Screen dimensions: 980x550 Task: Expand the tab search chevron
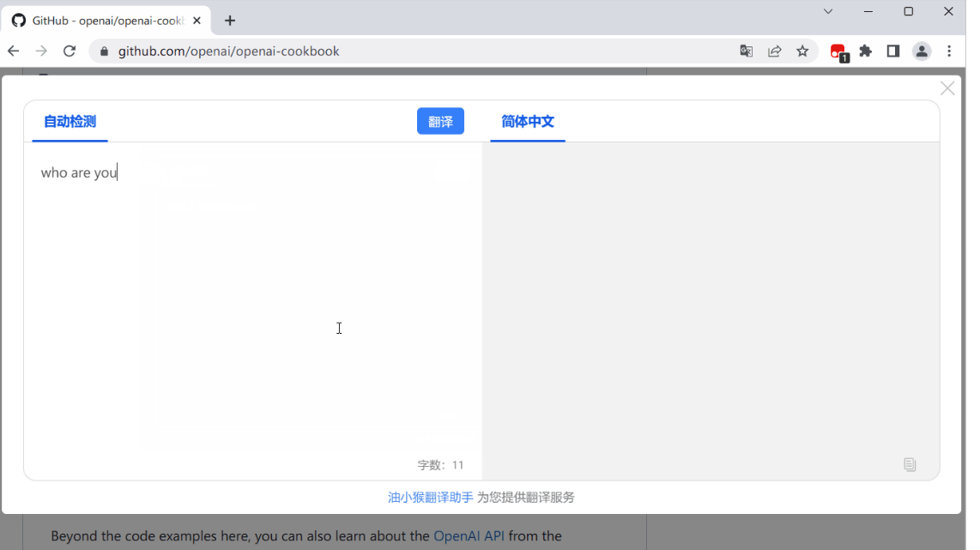828,12
